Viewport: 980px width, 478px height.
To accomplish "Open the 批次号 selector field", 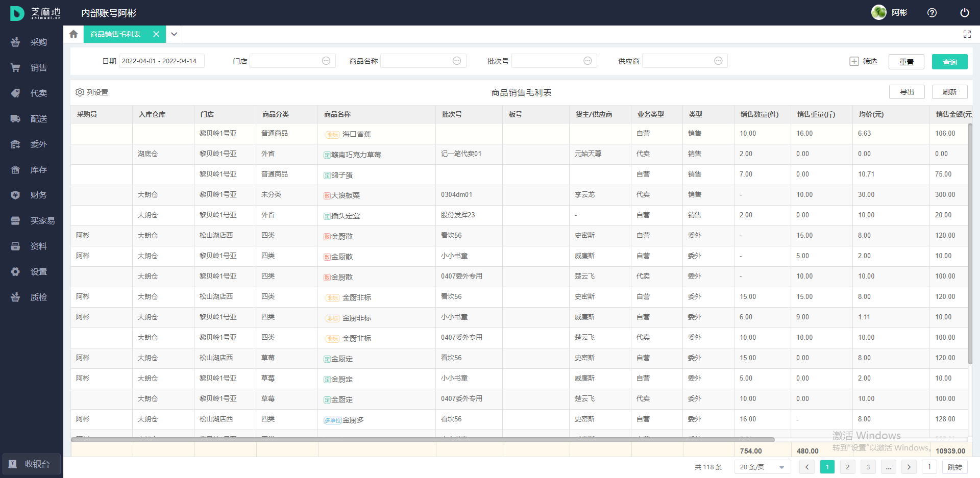I will point(554,61).
